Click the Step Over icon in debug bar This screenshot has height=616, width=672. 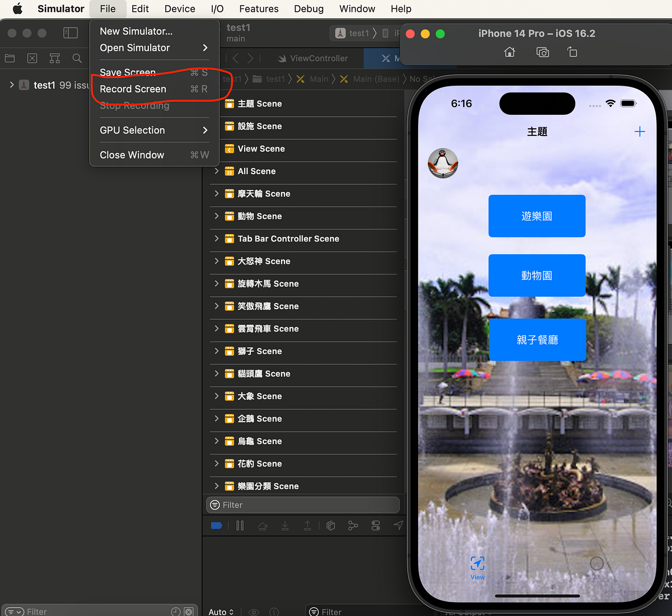tap(262, 525)
